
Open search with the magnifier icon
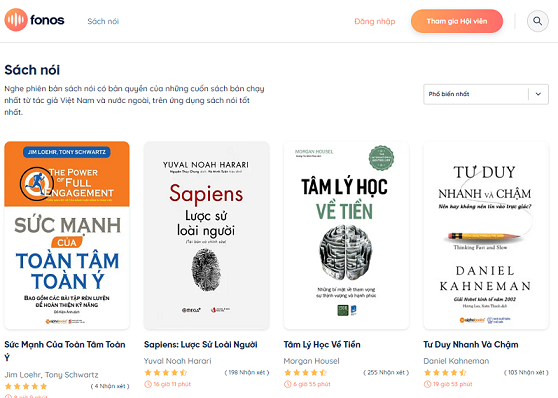pyautogui.click(x=537, y=21)
